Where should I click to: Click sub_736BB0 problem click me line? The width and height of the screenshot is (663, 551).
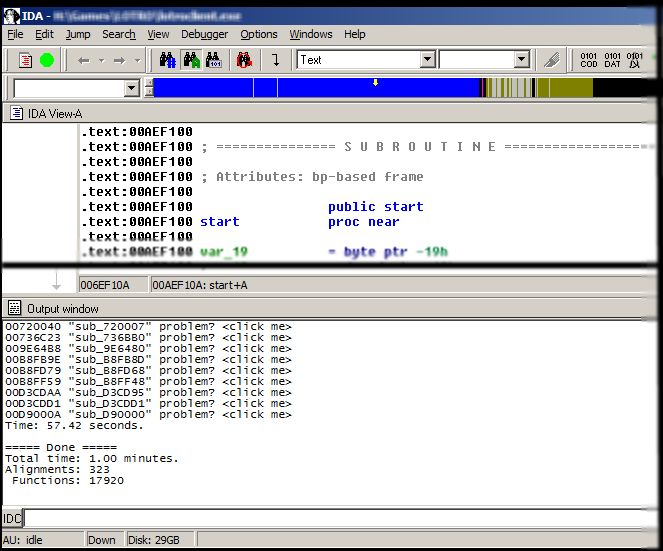point(148,337)
